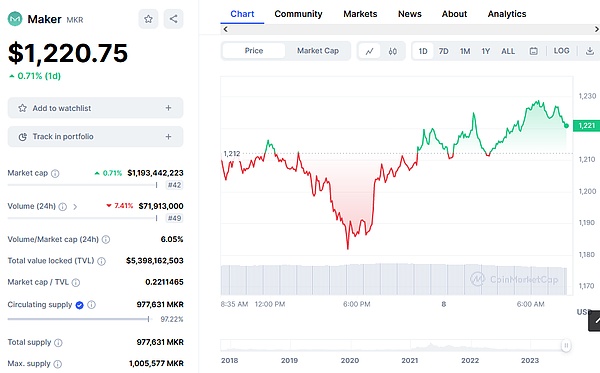Click 2020 on the timeline navigator

pyautogui.click(x=350, y=360)
